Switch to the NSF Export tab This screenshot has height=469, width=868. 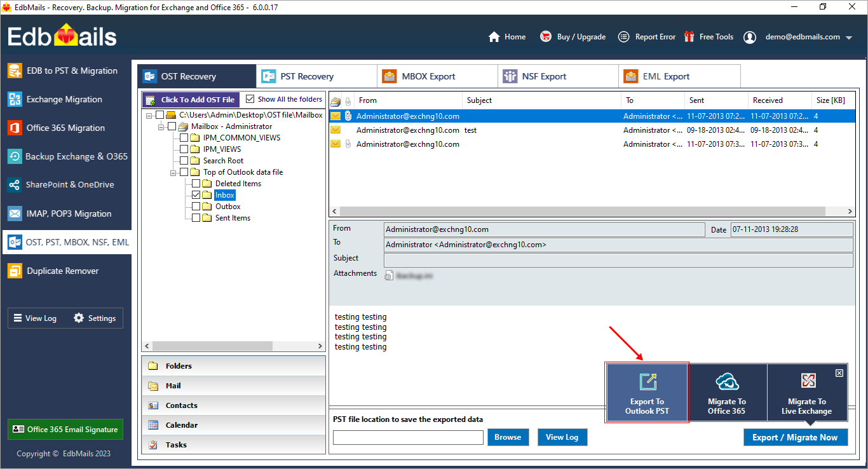coord(558,76)
